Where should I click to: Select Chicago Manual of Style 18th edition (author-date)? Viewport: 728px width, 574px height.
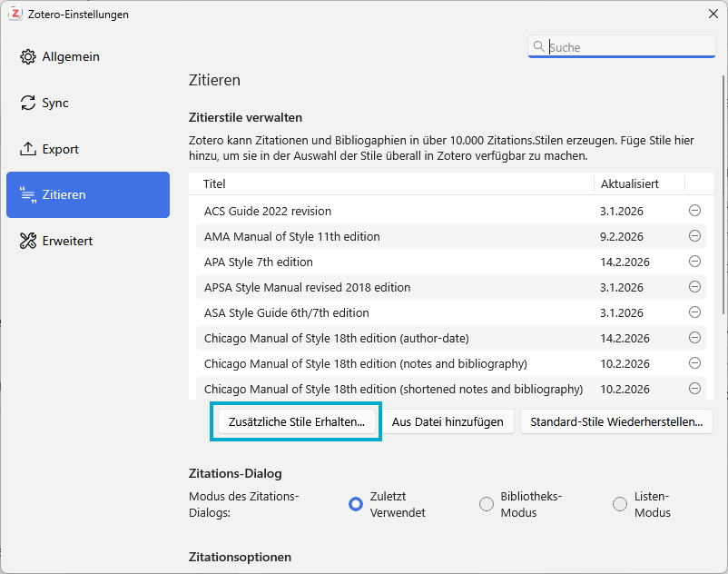click(451, 338)
